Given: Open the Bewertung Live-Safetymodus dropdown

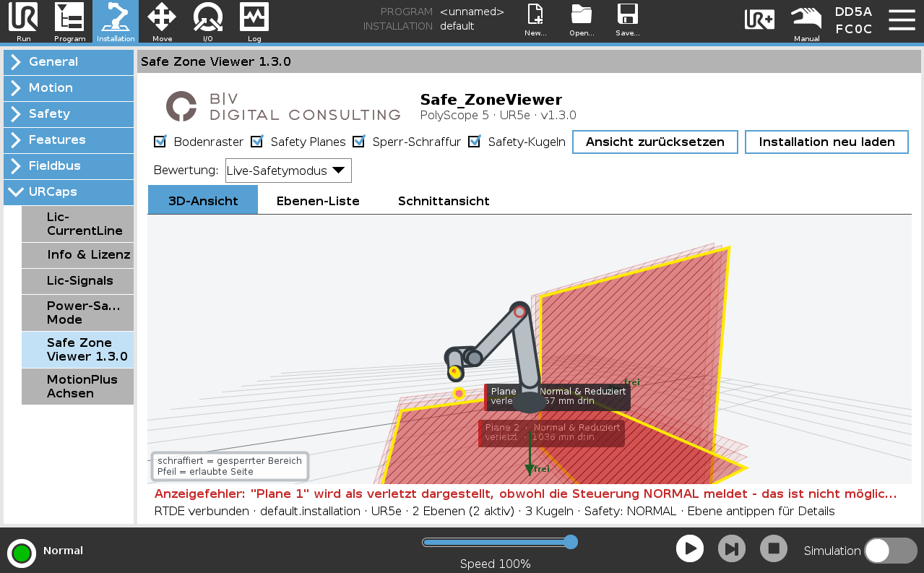Looking at the screenshot, I should [288, 171].
